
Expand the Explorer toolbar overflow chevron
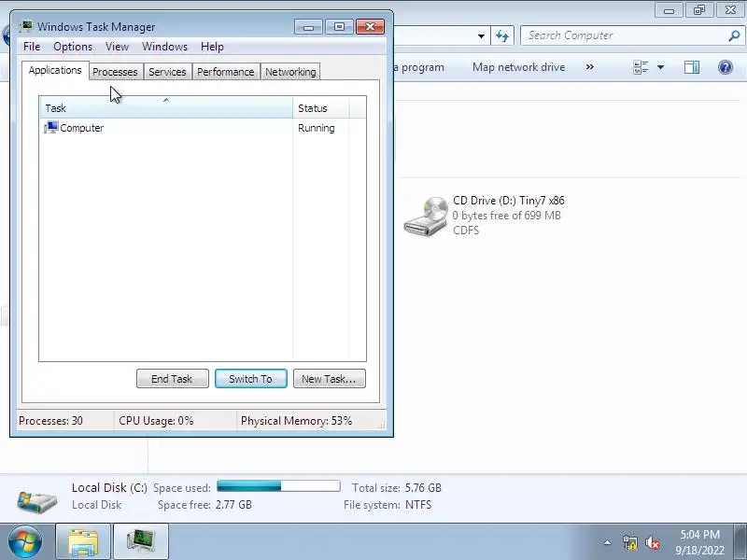(590, 67)
